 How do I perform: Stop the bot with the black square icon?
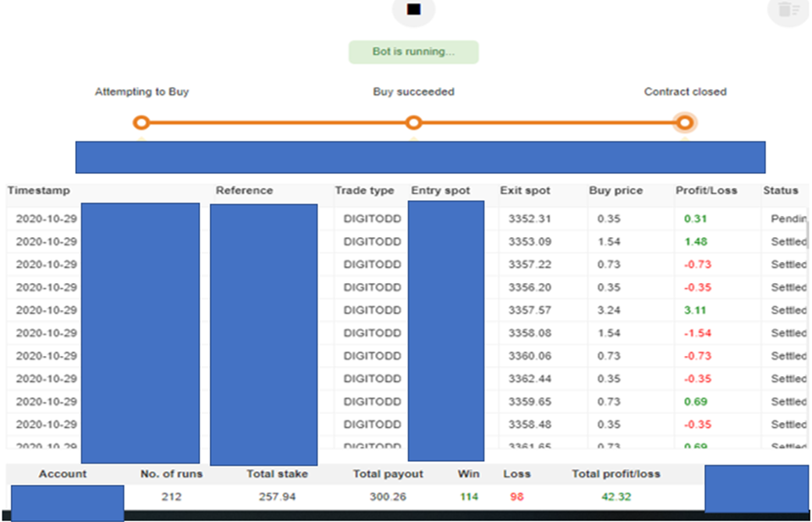[x=414, y=10]
